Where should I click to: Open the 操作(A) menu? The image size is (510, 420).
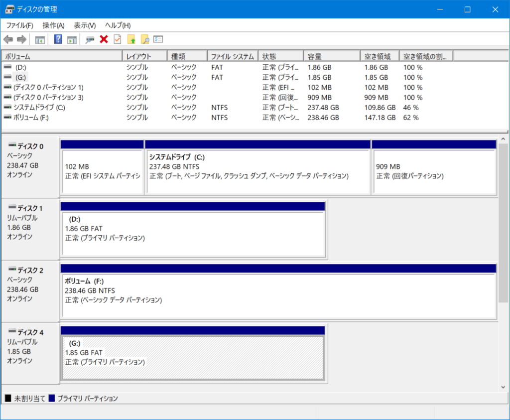point(53,25)
